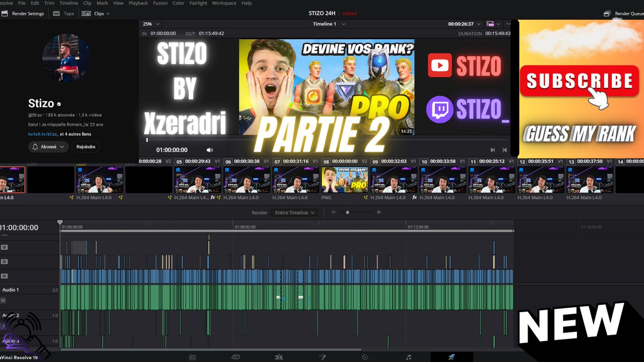Click the Rejoindre button on channel panel

(86, 146)
